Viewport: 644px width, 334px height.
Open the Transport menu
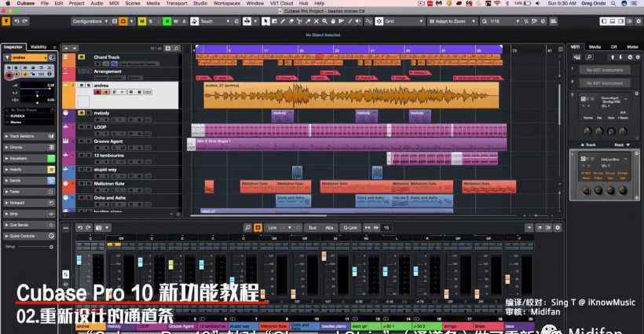177,3
